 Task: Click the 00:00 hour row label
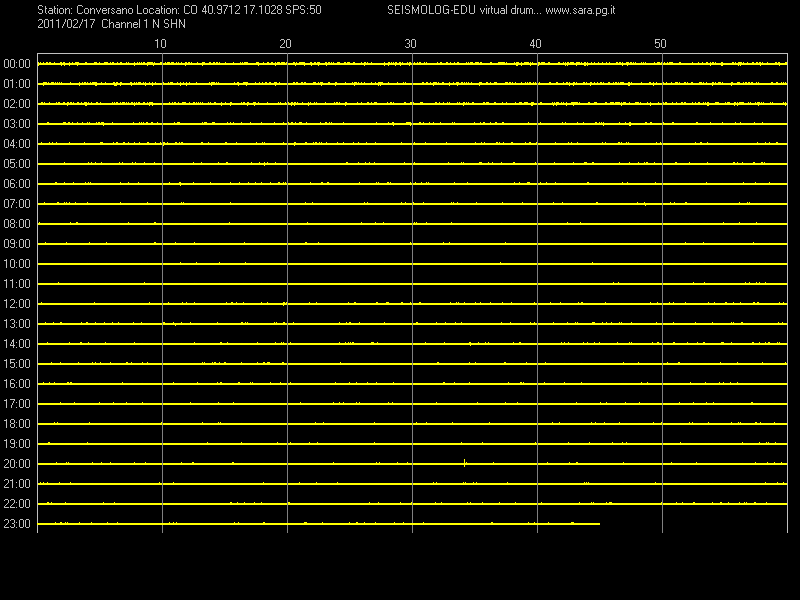click(x=17, y=64)
